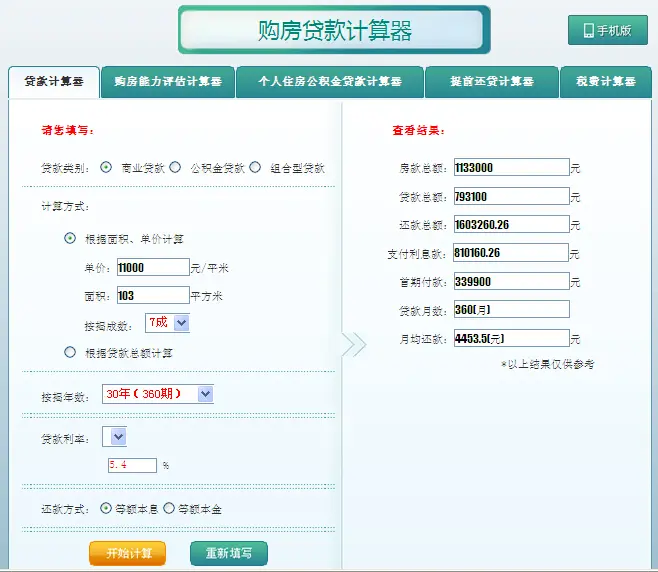Click the 查看结果 heading text
Image resolution: width=658 pixels, height=572 pixels.
pos(418,130)
